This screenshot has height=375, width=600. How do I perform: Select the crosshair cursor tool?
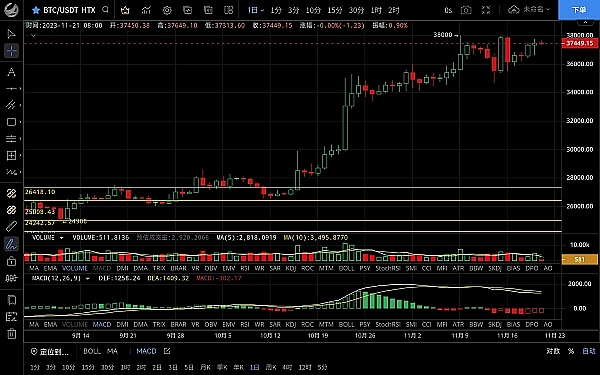11,51
